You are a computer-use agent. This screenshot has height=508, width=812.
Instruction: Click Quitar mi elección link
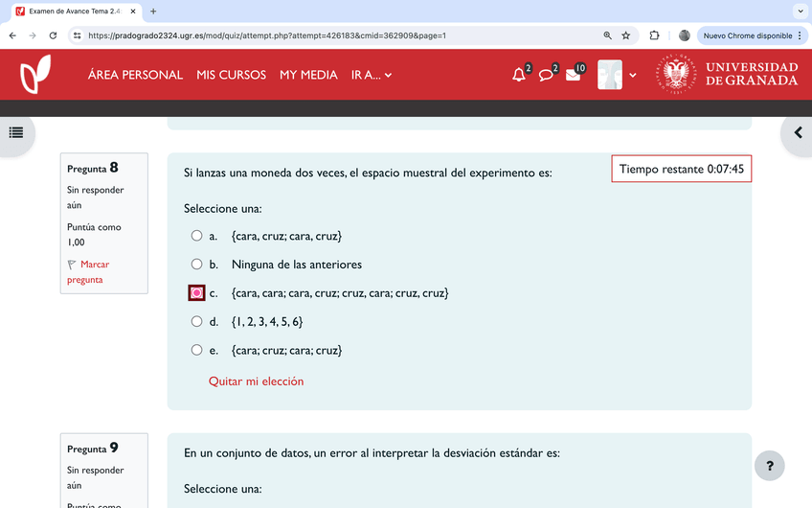pyautogui.click(x=256, y=381)
